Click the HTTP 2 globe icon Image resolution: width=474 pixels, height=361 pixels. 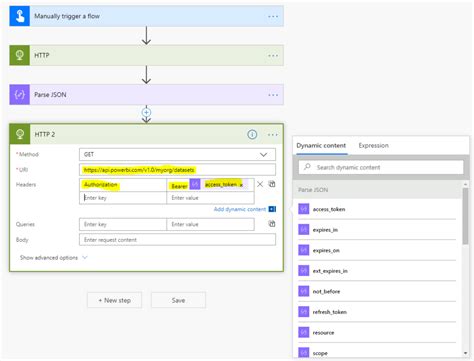20,134
